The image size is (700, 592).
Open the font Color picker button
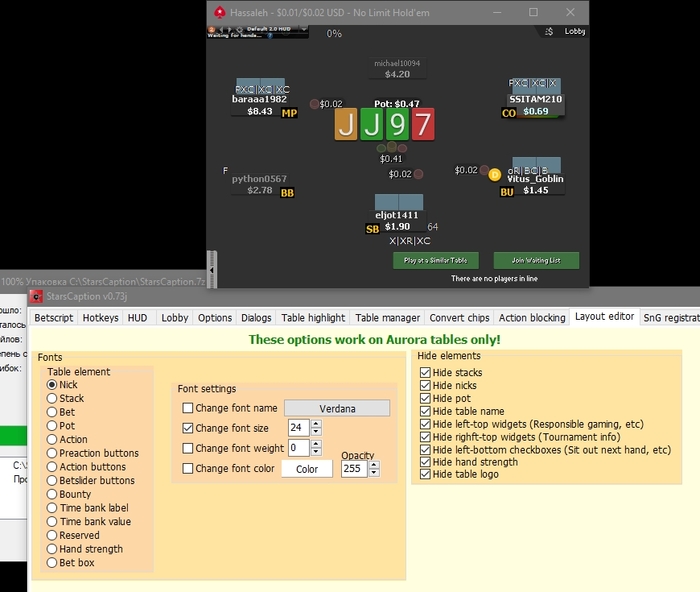[307, 469]
